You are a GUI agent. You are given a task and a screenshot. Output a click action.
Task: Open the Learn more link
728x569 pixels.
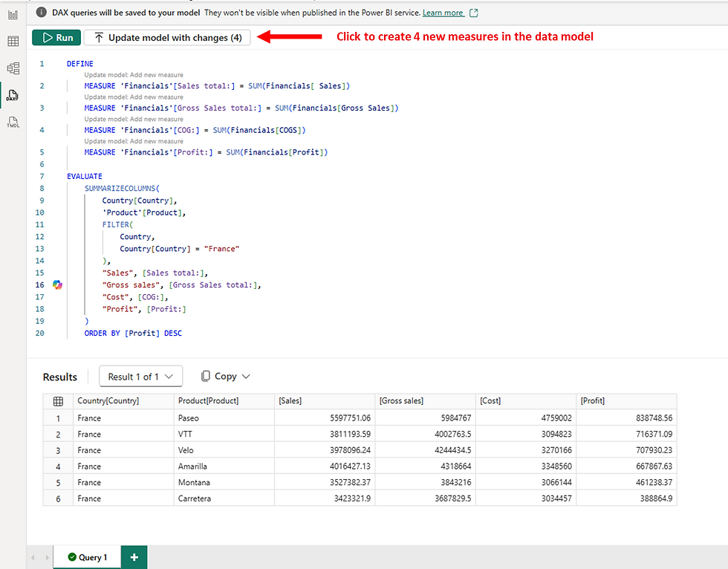tap(443, 13)
